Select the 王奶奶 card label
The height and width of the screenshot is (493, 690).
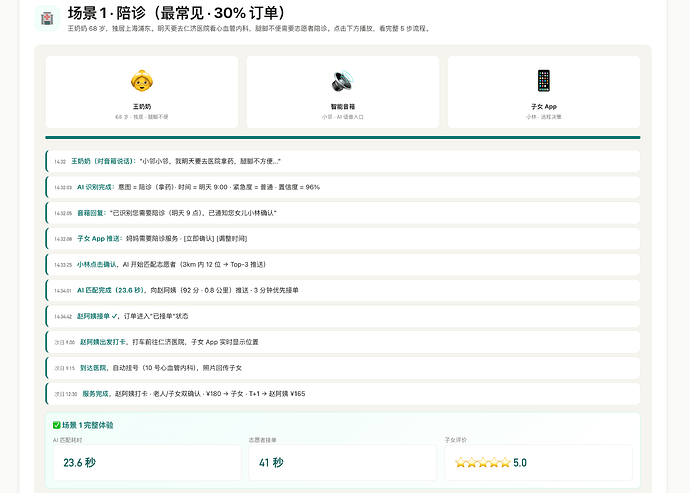pos(142,107)
